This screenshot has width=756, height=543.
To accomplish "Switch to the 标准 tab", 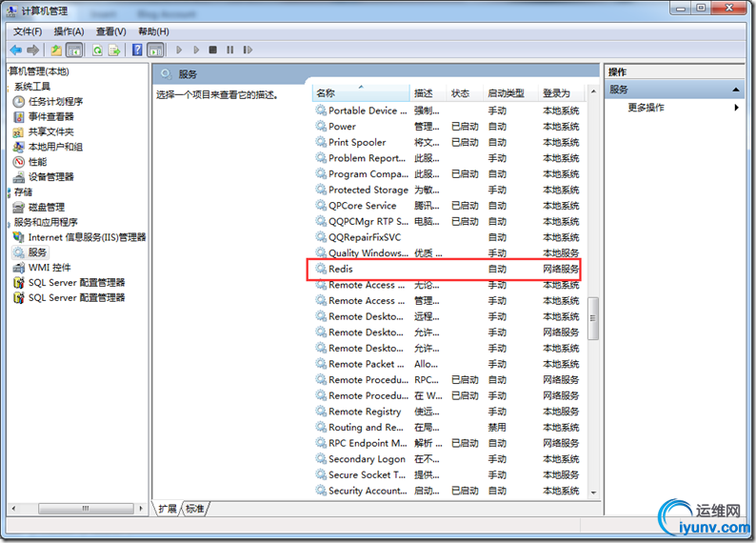I will click(x=195, y=509).
